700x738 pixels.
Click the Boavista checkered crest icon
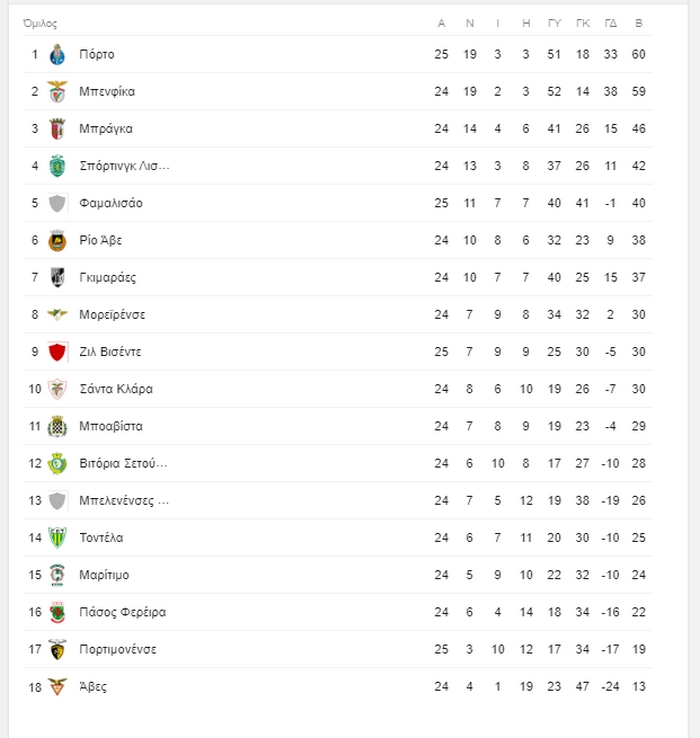pyautogui.click(x=57, y=426)
